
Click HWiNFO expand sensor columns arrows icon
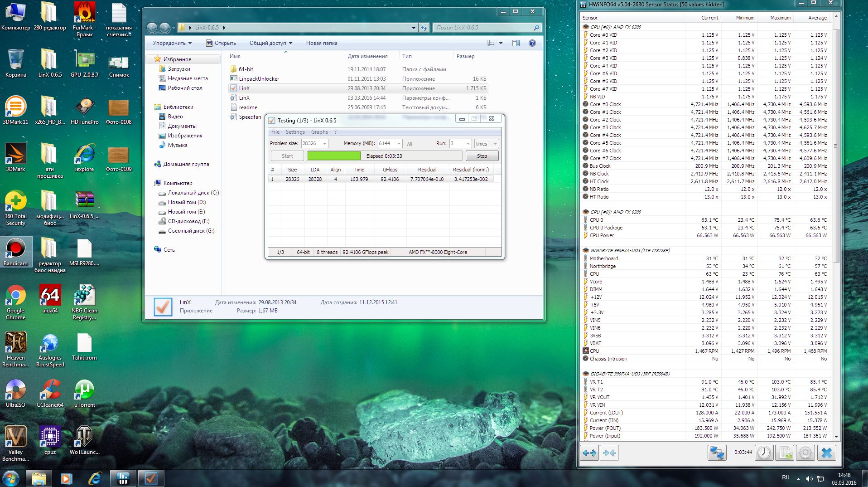pos(589,453)
